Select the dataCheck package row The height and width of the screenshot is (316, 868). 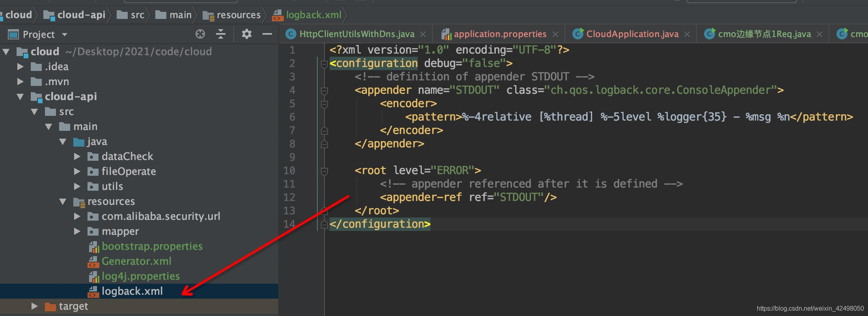click(x=139, y=156)
